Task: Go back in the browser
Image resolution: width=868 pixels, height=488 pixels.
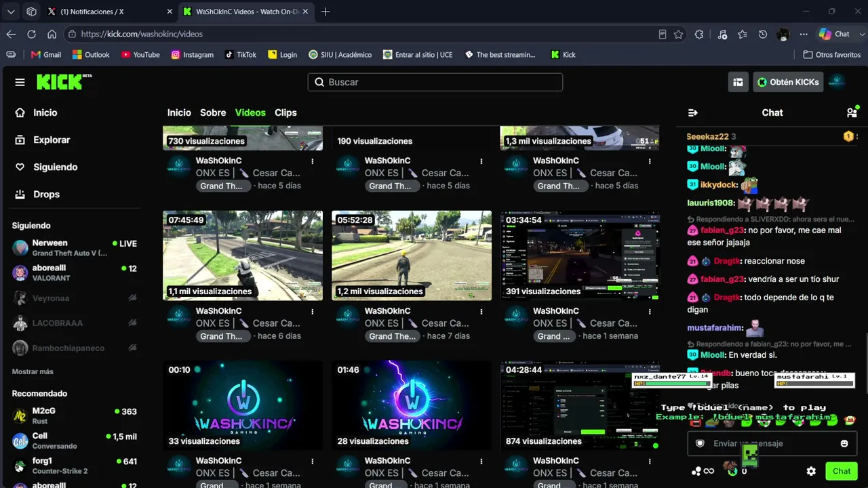Action: point(11,34)
